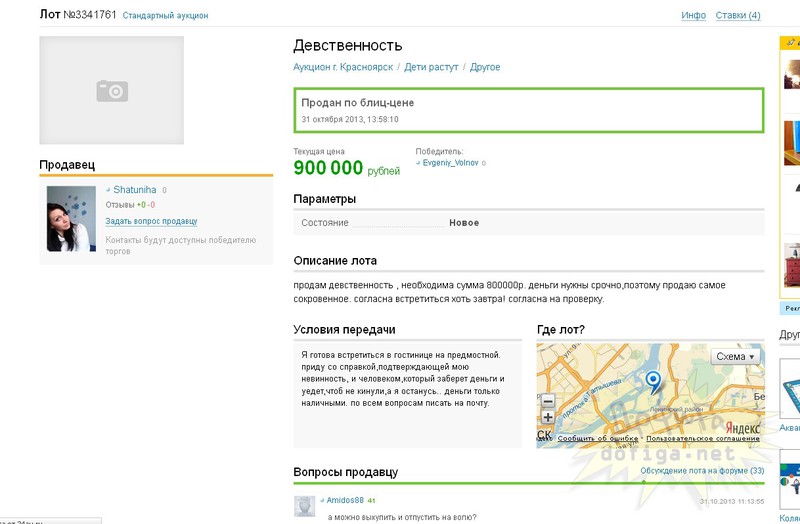Screen dimensions: 800x524
Task: Click Задать вопрос продавцу link
Action: click(151, 221)
